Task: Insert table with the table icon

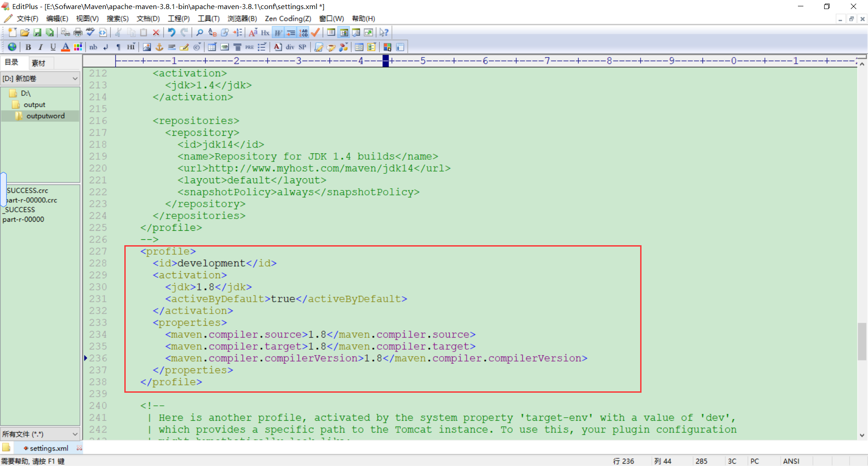Action: point(212,47)
